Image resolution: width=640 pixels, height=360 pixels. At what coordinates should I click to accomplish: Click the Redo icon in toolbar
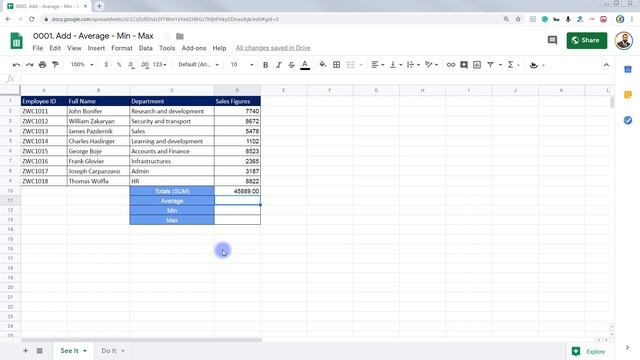pyautogui.click(x=29, y=64)
